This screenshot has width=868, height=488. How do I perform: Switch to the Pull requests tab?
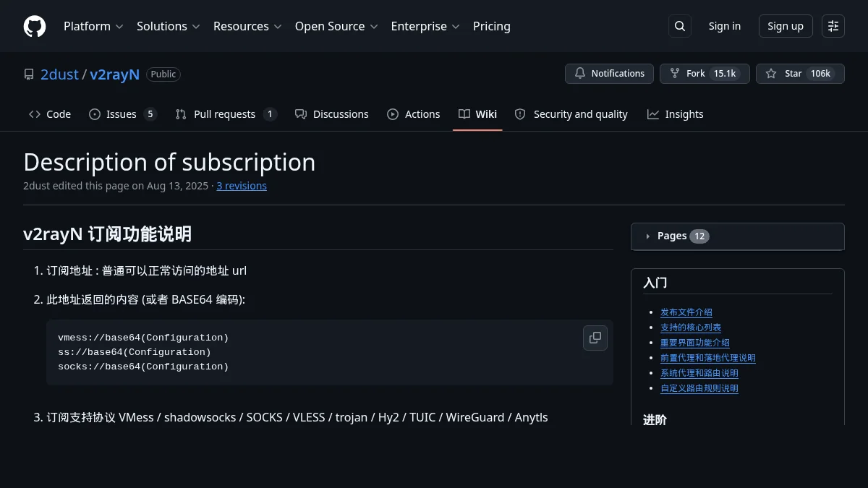coord(226,114)
